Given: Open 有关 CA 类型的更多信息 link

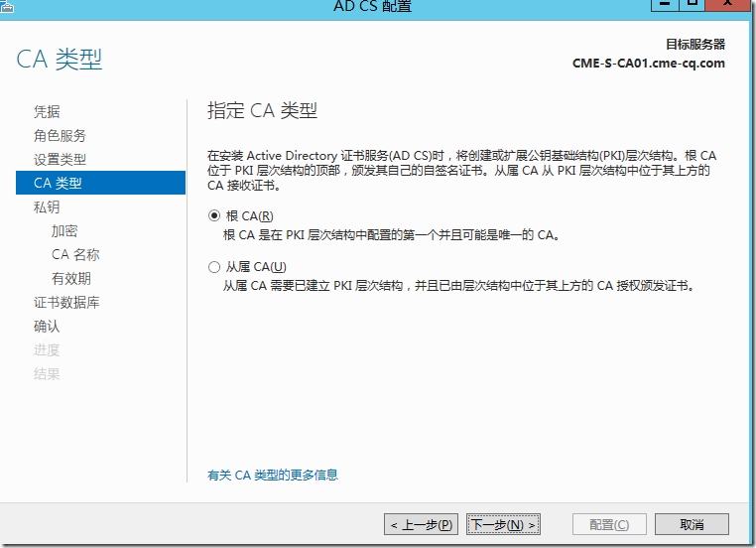Looking at the screenshot, I should pos(273,476).
